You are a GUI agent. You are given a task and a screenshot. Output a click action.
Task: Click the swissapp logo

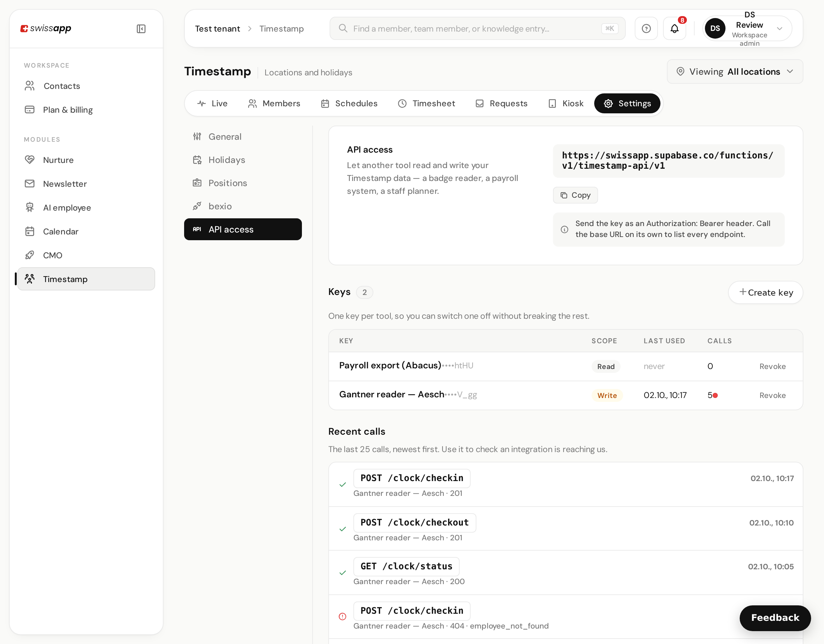(x=46, y=28)
